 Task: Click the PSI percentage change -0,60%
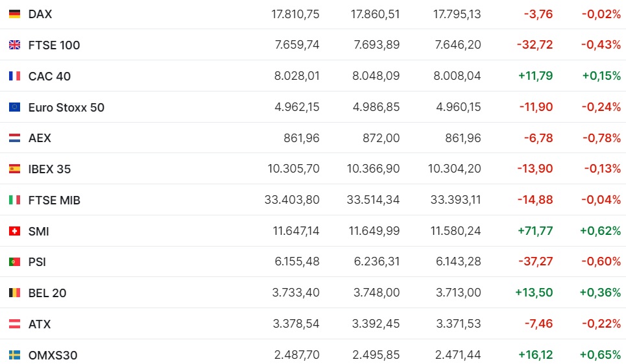pos(601,261)
